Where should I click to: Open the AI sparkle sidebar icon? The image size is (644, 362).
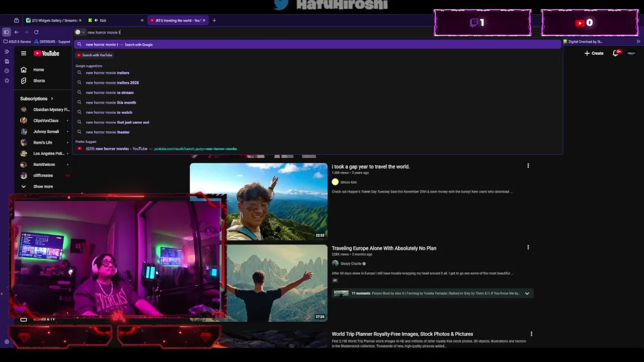click(7, 51)
